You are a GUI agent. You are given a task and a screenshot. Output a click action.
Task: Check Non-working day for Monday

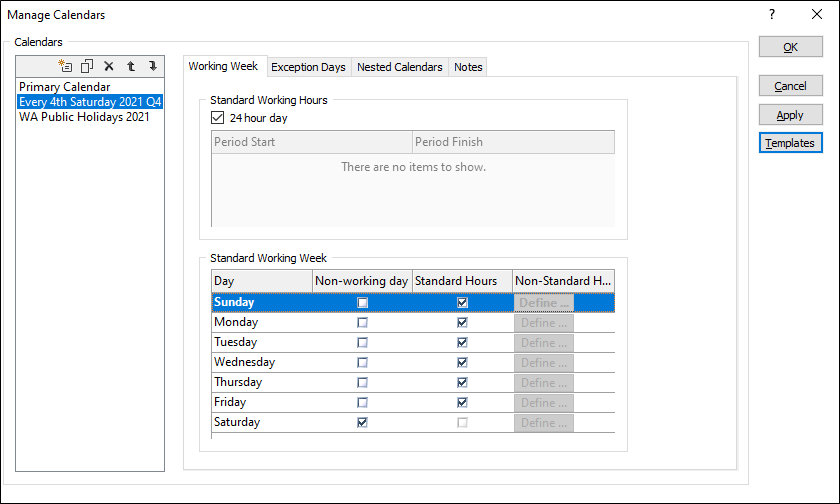(362, 323)
